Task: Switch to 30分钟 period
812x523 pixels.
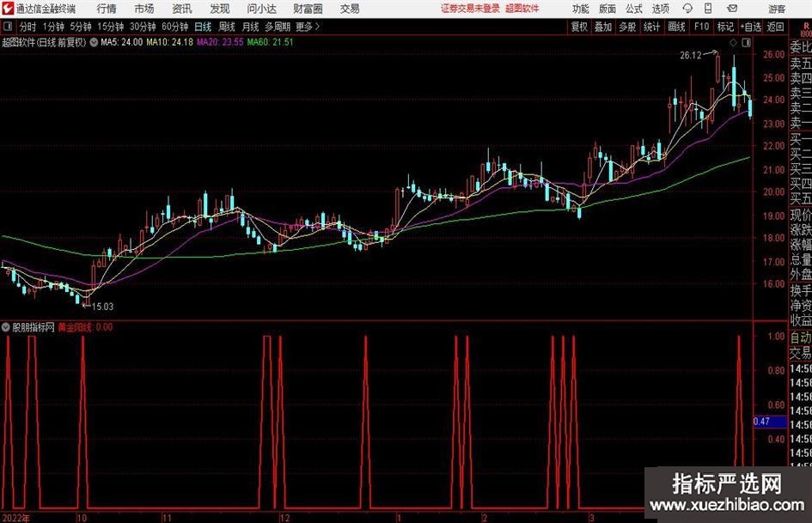Action: tap(143, 27)
